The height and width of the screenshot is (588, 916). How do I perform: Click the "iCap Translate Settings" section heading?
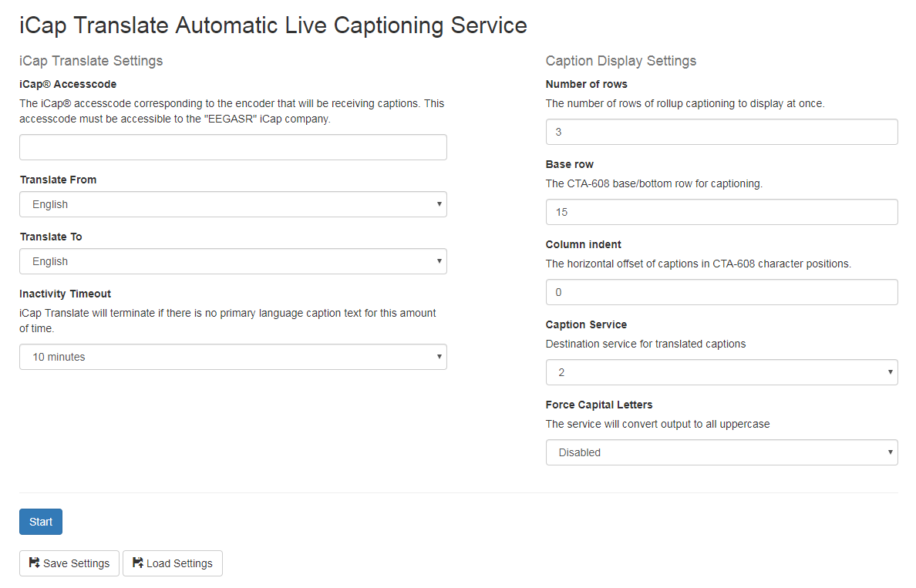[91, 61]
